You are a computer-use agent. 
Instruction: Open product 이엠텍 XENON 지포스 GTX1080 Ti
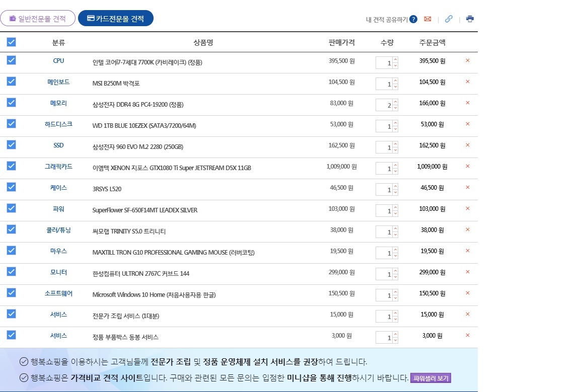[x=172, y=168]
